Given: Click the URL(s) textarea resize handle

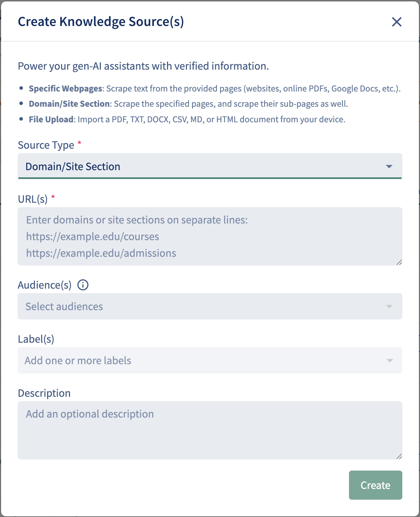Looking at the screenshot, I should [x=399, y=262].
